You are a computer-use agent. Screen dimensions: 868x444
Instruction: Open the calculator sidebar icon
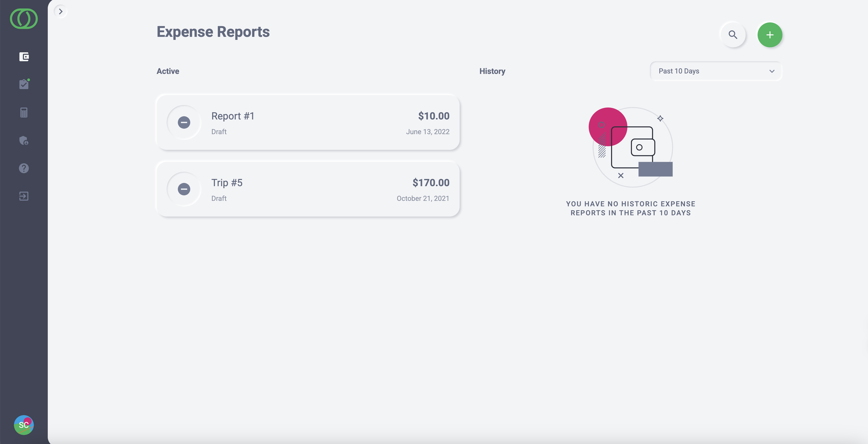24,113
